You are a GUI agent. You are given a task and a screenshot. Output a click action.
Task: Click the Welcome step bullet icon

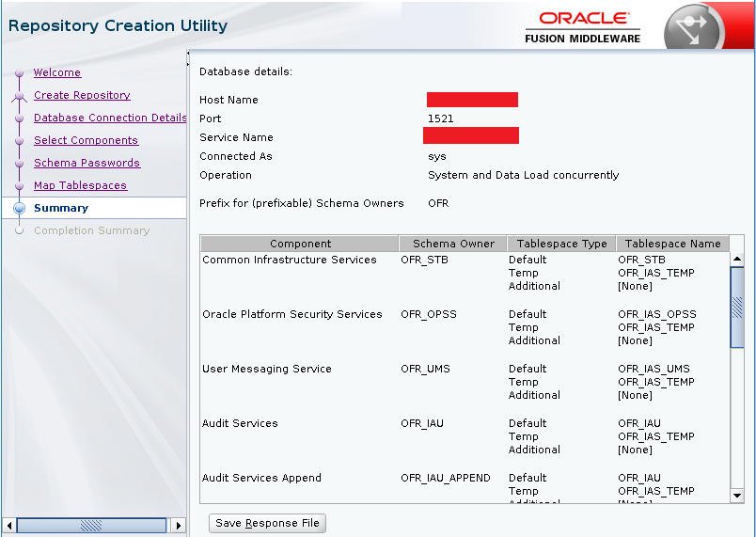click(19, 73)
